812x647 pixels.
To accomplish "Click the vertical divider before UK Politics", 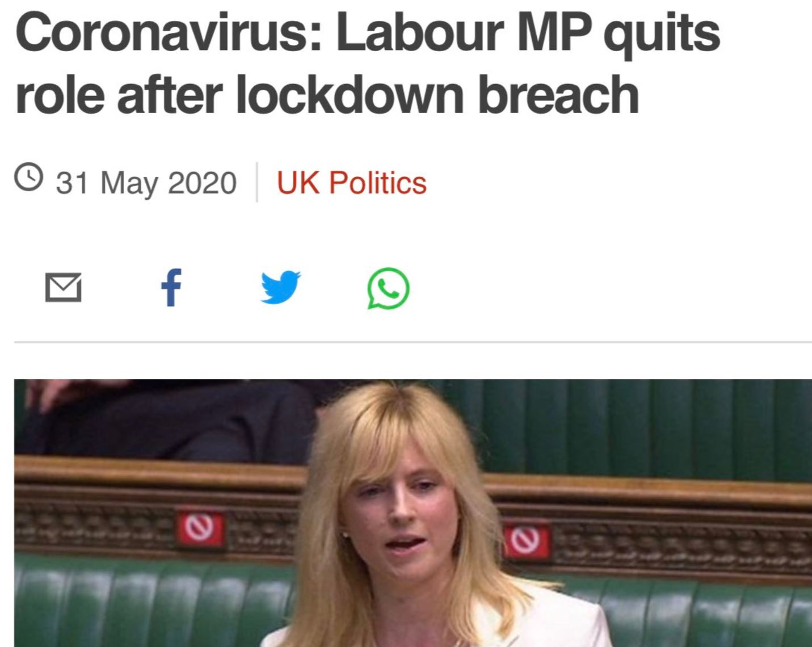I will 257,182.
